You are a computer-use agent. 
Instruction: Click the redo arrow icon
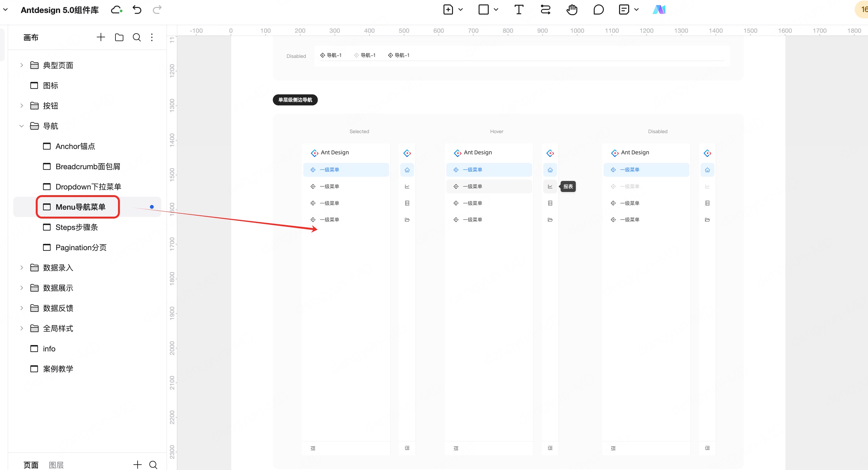pos(157,10)
